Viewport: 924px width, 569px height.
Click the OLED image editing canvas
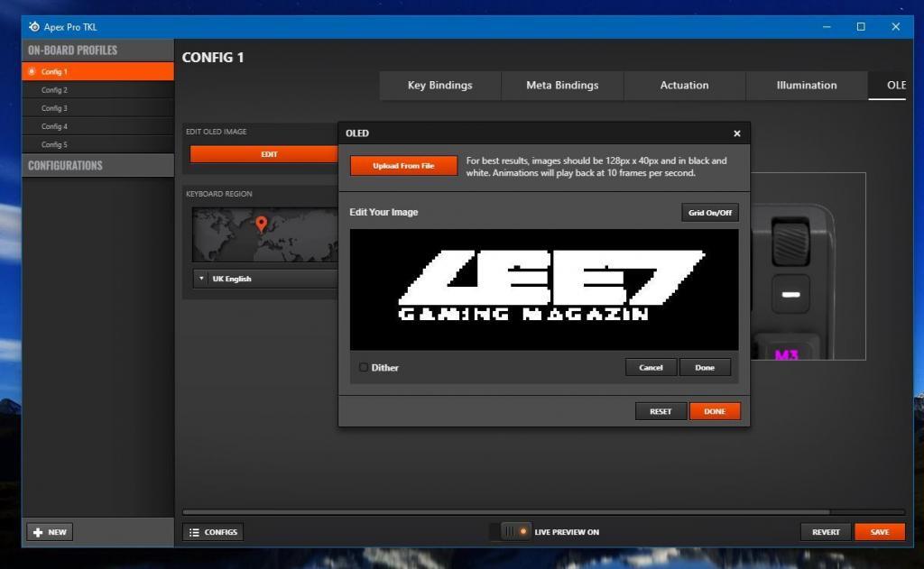tap(543, 289)
